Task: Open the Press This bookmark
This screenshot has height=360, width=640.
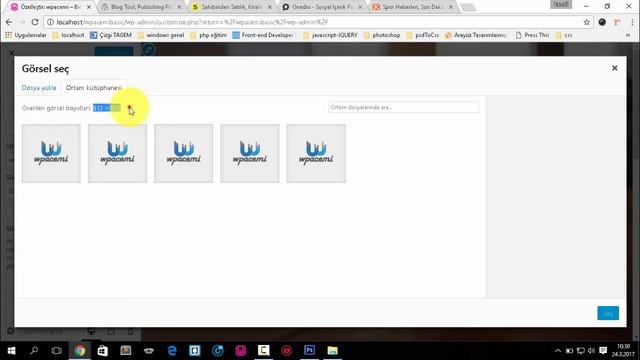Action: coord(532,35)
